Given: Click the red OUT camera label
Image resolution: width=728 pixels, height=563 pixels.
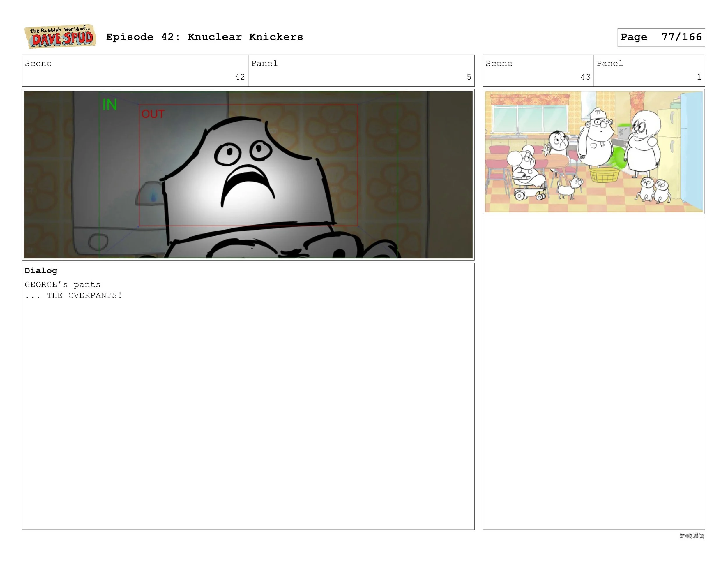Looking at the screenshot, I should [153, 114].
